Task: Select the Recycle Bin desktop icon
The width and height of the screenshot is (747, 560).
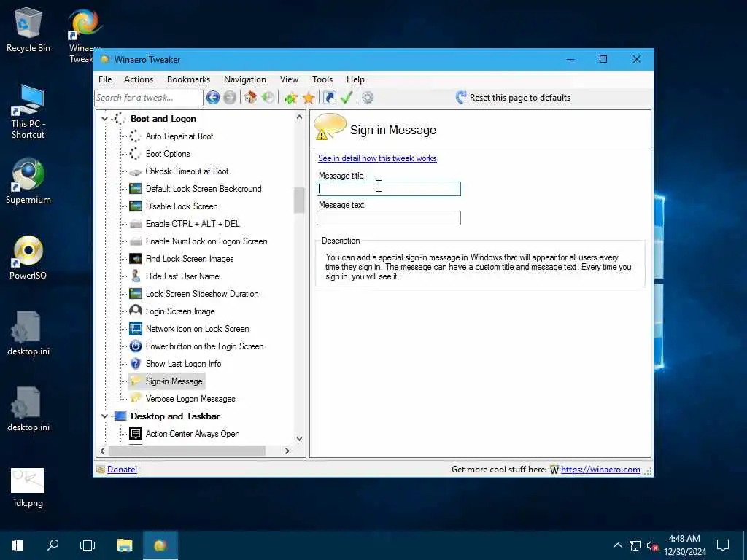Action: (28, 31)
